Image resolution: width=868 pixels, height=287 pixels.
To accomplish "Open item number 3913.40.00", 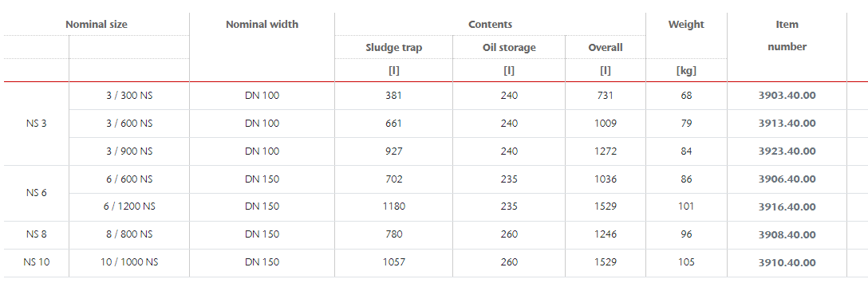I will (x=787, y=124).
